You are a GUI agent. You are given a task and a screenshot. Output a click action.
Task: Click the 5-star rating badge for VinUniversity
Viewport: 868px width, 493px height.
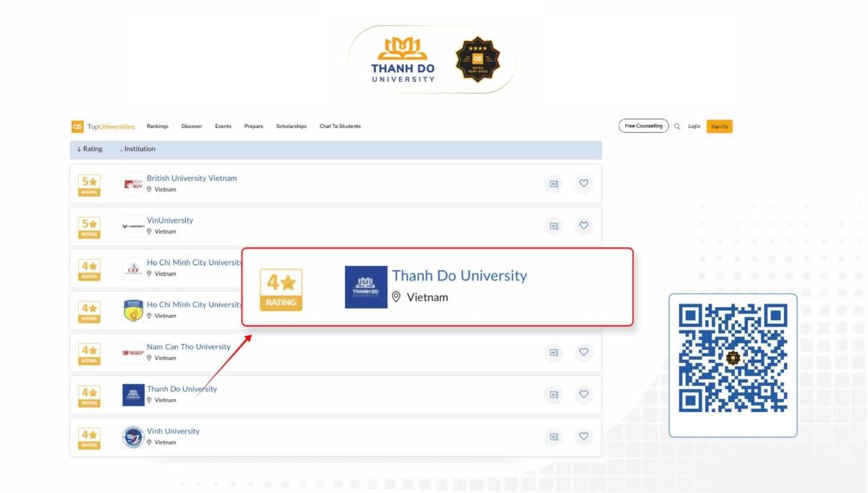(x=89, y=226)
